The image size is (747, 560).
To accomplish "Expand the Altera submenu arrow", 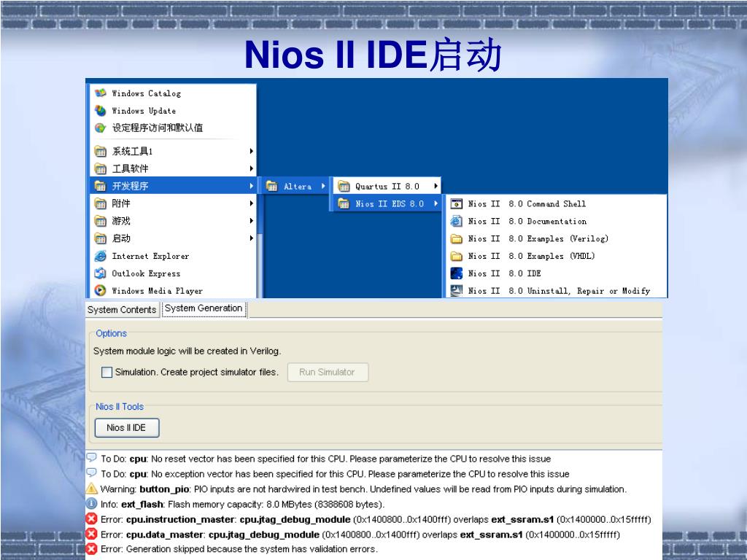I will pyautogui.click(x=323, y=186).
